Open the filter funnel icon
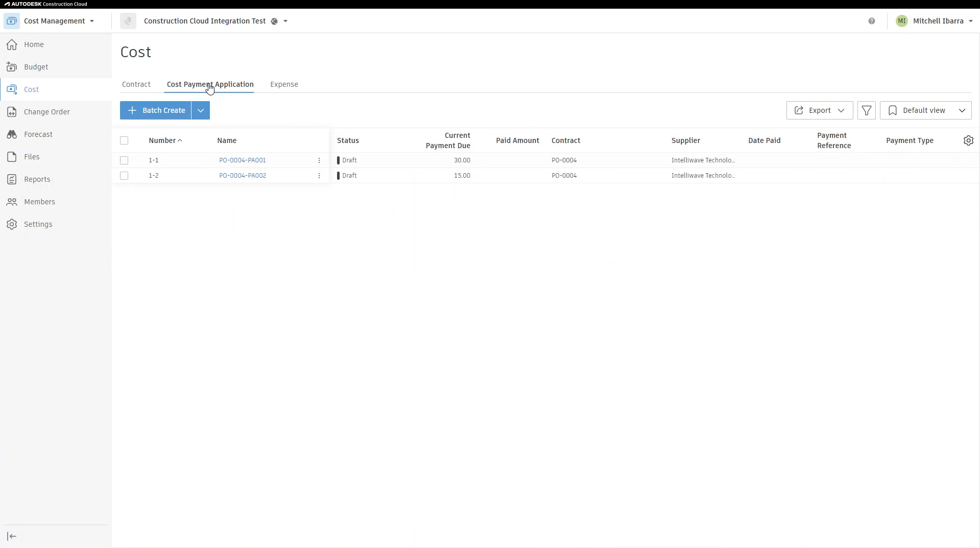The image size is (980, 548). pos(867,110)
